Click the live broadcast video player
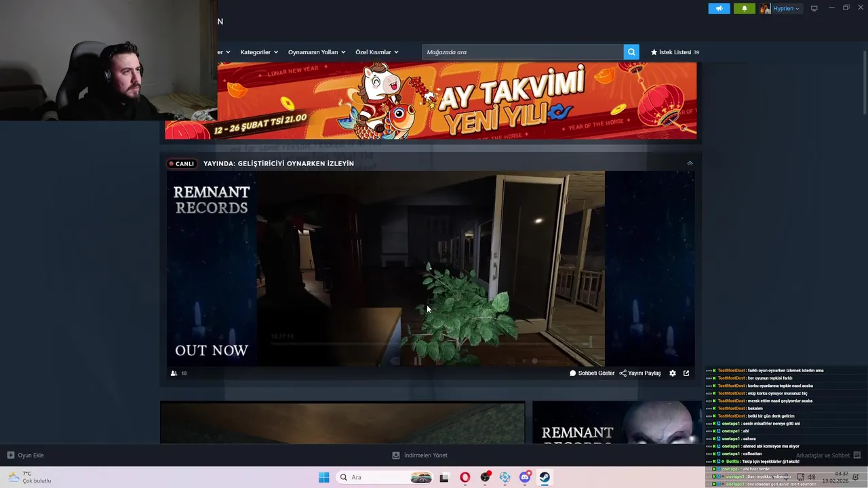Viewport: 868px width, 488px height. pos(431,268)
